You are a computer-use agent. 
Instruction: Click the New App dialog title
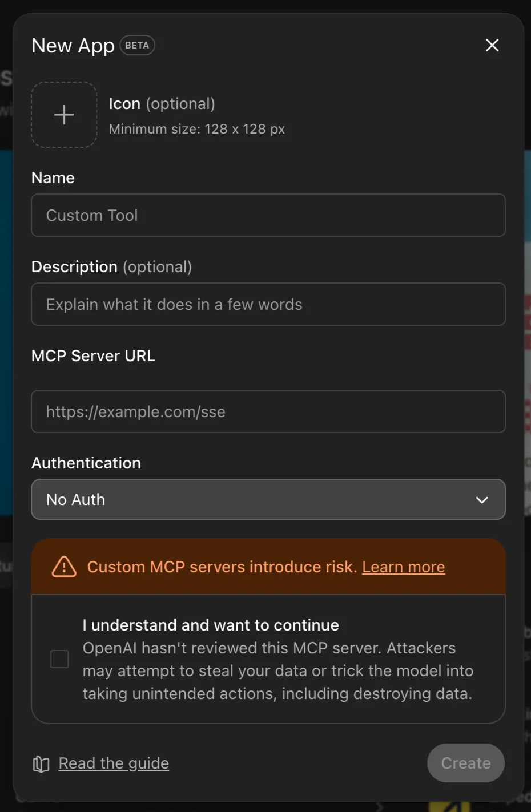[73, 45]
